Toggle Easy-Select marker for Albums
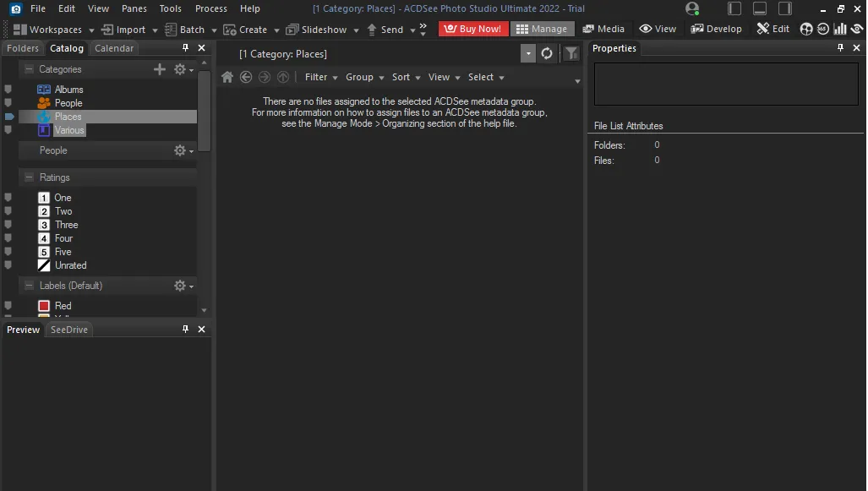The image size is (868, 491). (x=8, y=89)
